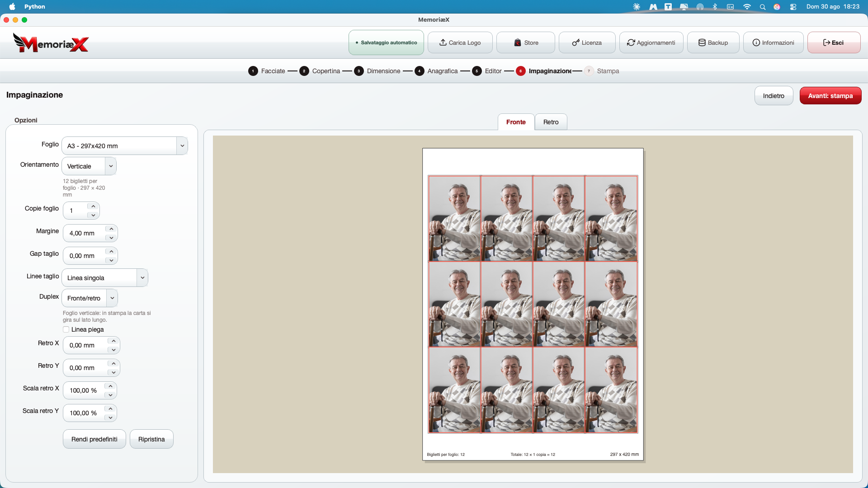Open the Python menu in menu bar
The width and height of the screenshot is (868, 488).
[35, 6]
